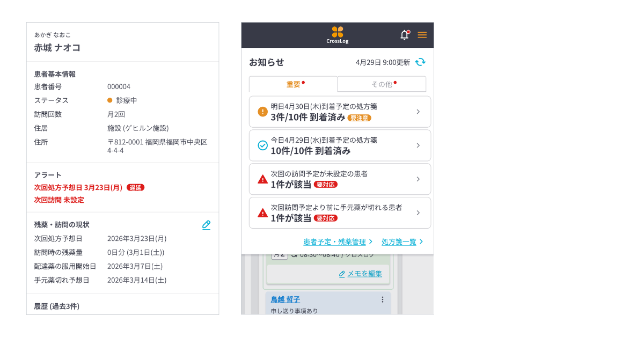Click the 遅延 alert badge

(x=135, y=188)
